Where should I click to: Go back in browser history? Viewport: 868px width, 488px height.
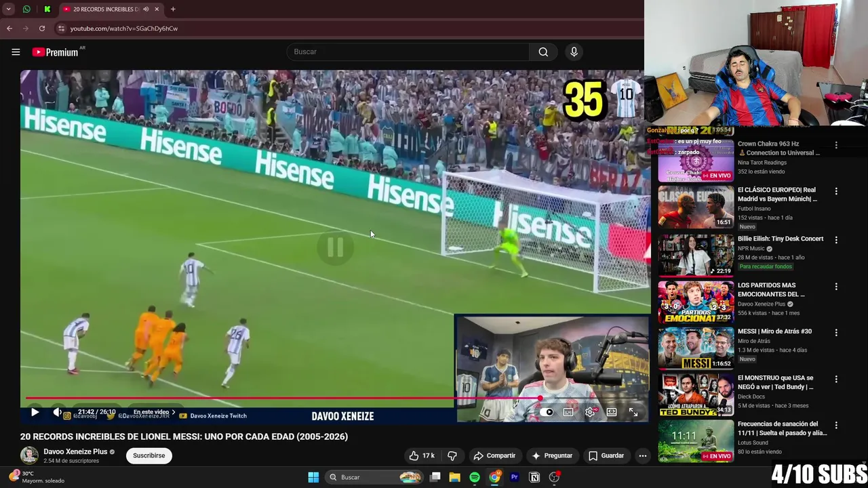coord(9,28)
